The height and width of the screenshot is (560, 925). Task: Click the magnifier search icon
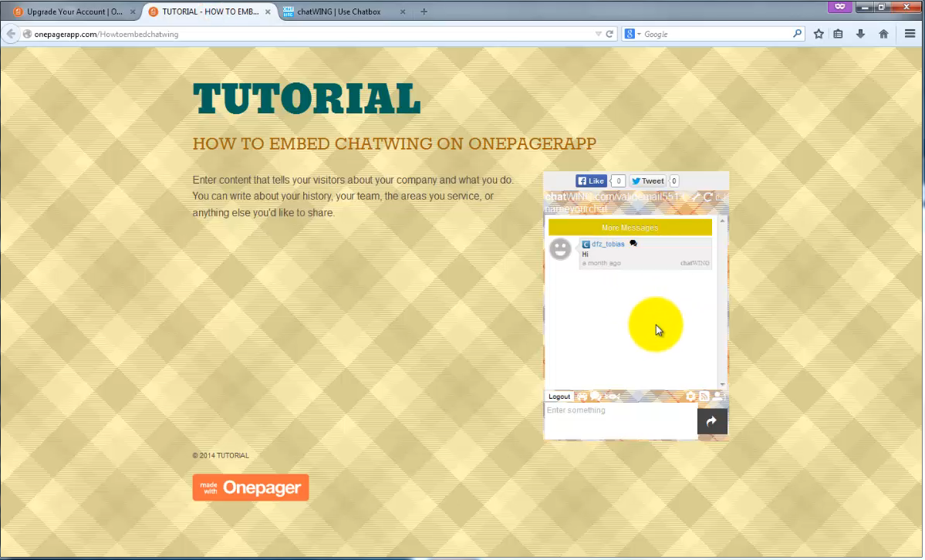(797, 34)
